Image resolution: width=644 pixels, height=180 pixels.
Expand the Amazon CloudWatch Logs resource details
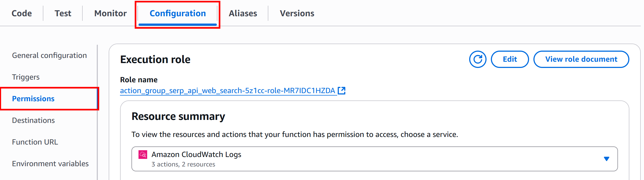click(x=607, y=159)
